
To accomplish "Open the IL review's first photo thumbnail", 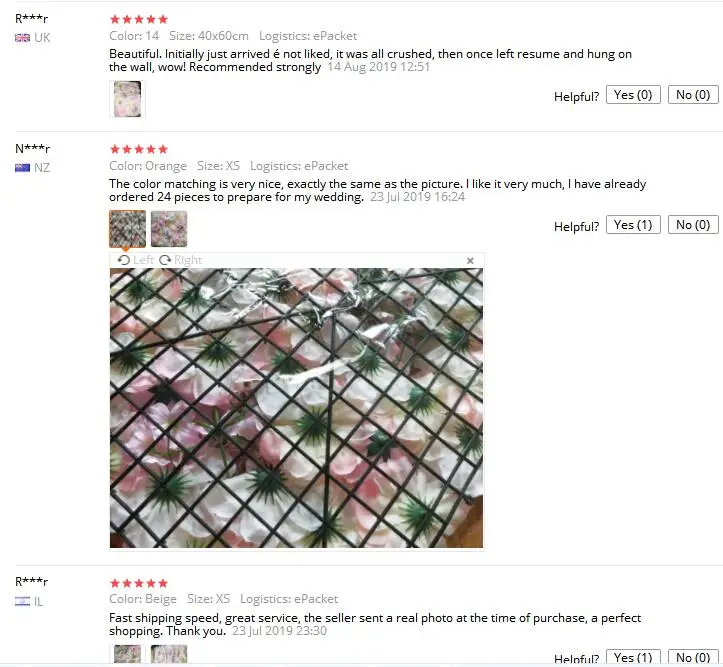I will pos(127,654).
